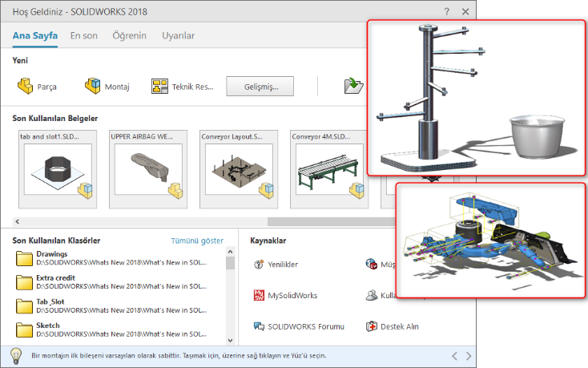Open the Destek Alın link
Viewport: 588px width, 368px height.
click(400, 327)
